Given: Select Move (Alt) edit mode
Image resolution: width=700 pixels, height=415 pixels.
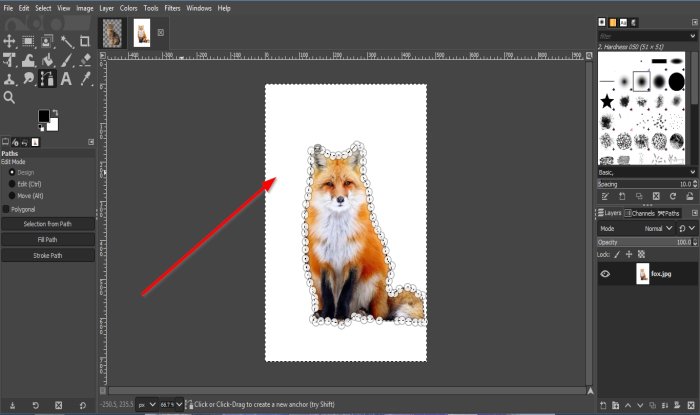Looking at the screenshot, I should click(12, 195).
